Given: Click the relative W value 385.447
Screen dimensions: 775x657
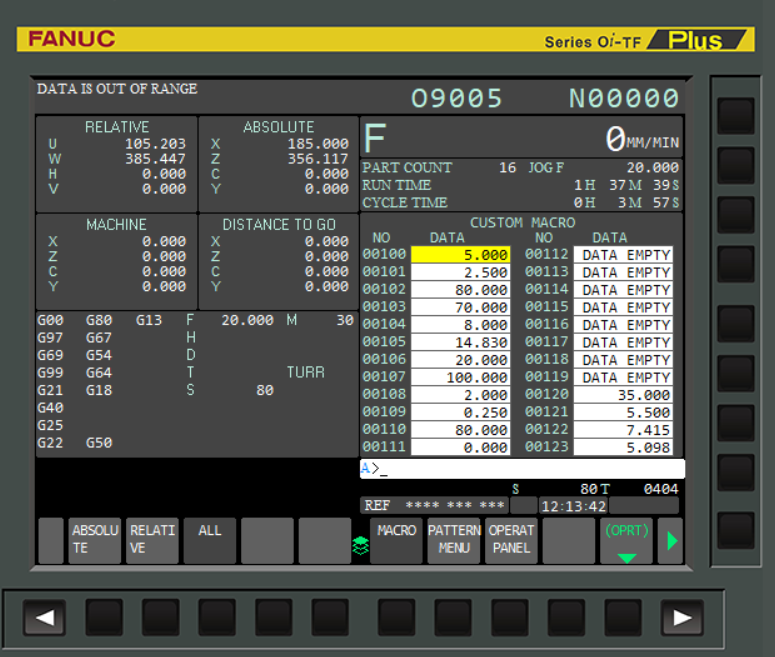Looking at the screenshot, I should (155, 159).
